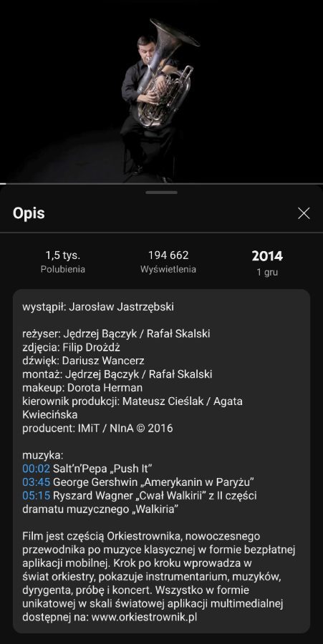This screenshot has width=323, height=644.
Task: Tap the 1,5 tys. Polubienia count
Action: pos(63,262)
